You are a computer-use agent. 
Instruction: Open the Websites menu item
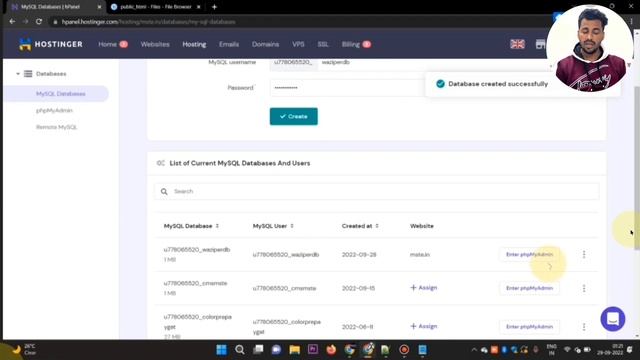point(155,44)
